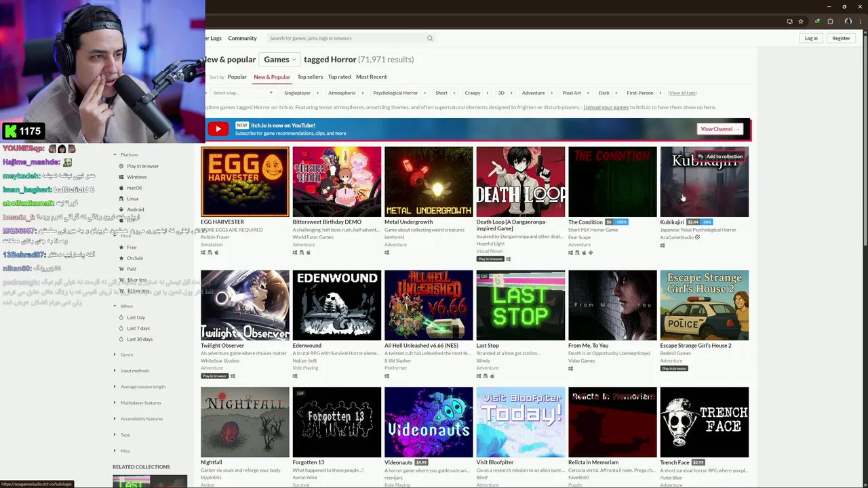The width and height of the screenshot is (868, 488).
Task: Sort by Top rated
Action: pyautogui.click(x=340, y=77)
